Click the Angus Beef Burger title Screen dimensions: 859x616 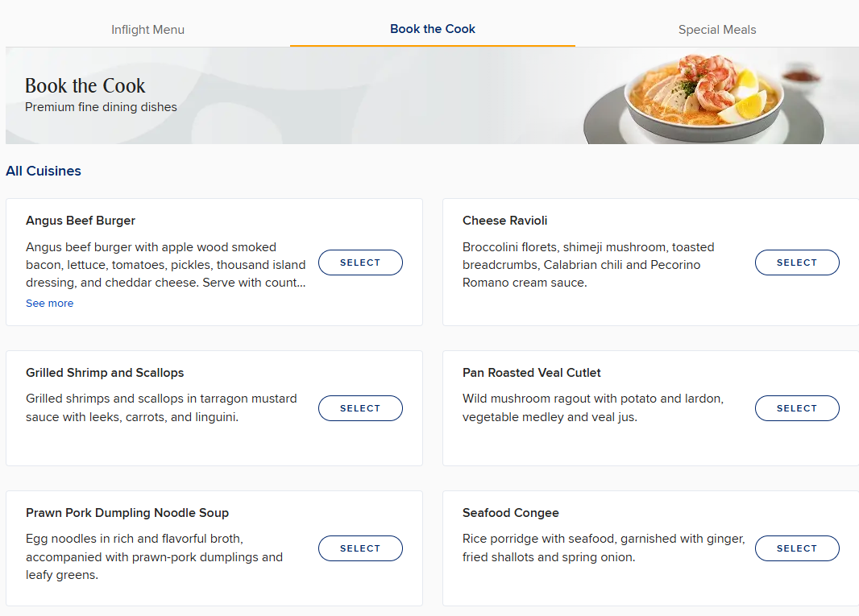(81, 221)
